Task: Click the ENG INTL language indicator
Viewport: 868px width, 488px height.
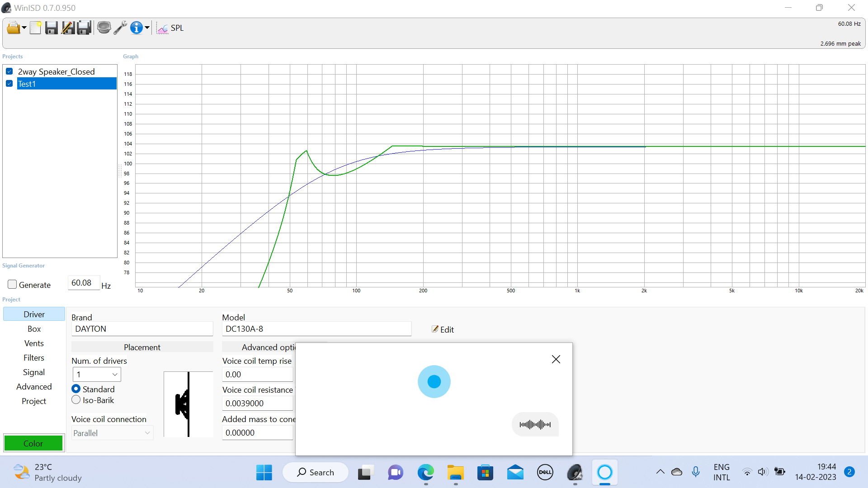Action: pyautogui.click(x=722, y=472)
